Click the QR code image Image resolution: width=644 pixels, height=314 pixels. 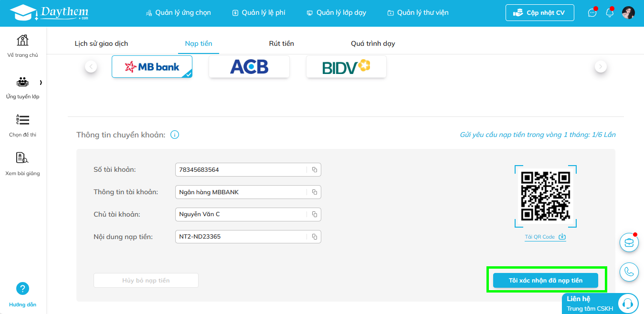(x=546, y=196)
